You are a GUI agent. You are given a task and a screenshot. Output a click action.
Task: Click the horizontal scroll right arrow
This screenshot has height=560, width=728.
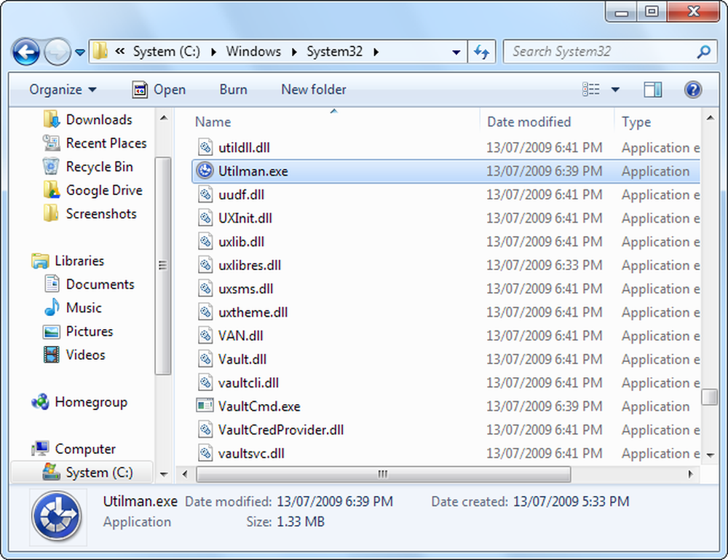690,474
